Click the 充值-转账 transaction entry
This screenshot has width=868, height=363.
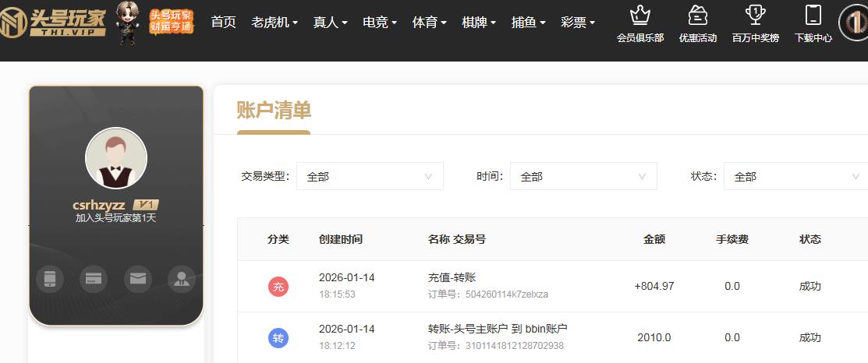[452, 278]
